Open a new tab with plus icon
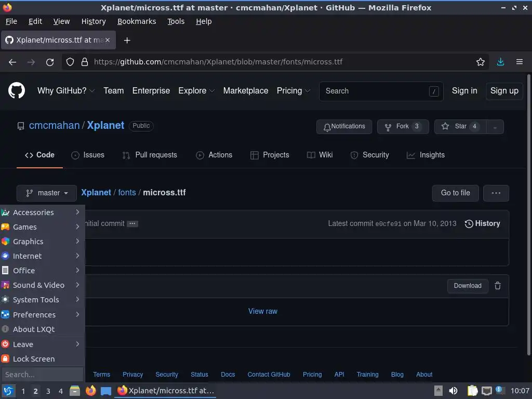This screenshot has height=399, width=532. click(127, 41)
